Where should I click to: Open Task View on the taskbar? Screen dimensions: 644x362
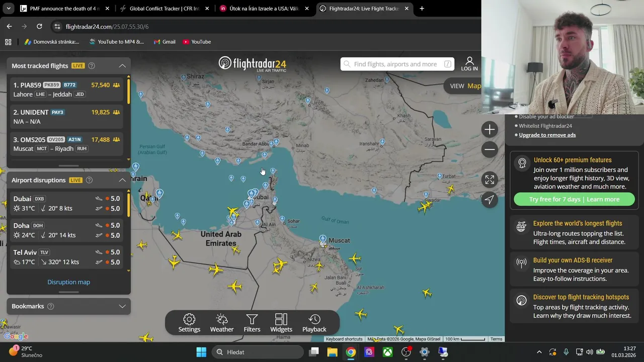pyautogui.click(x=314, y=352)
